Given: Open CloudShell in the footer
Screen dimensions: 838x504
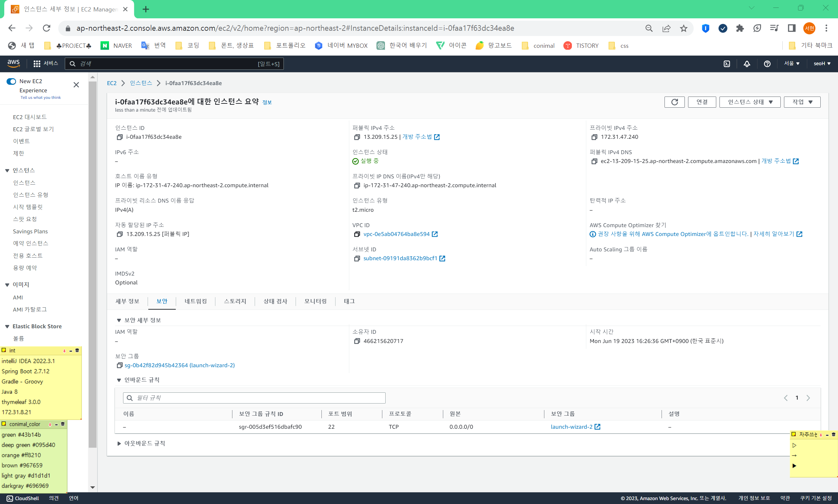Looking at the screenshot, I should [x=23, y=498].
